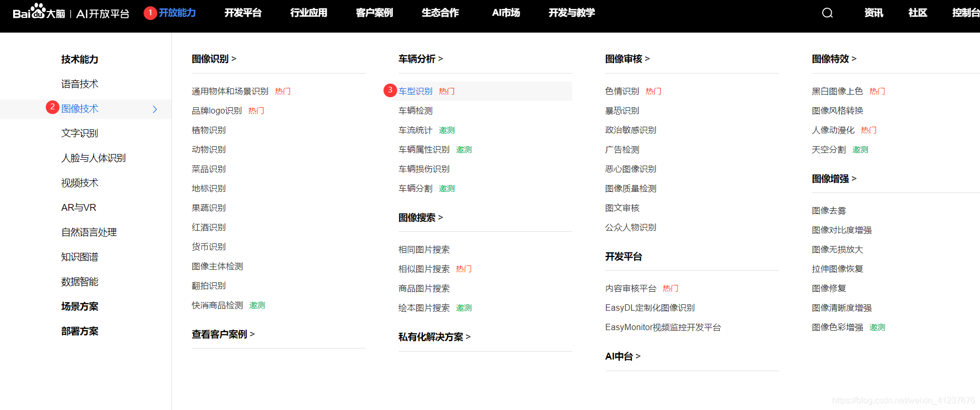Click 植物识别 link
Viewport: 980px width, 410px height.
click(x=209, y=130)
